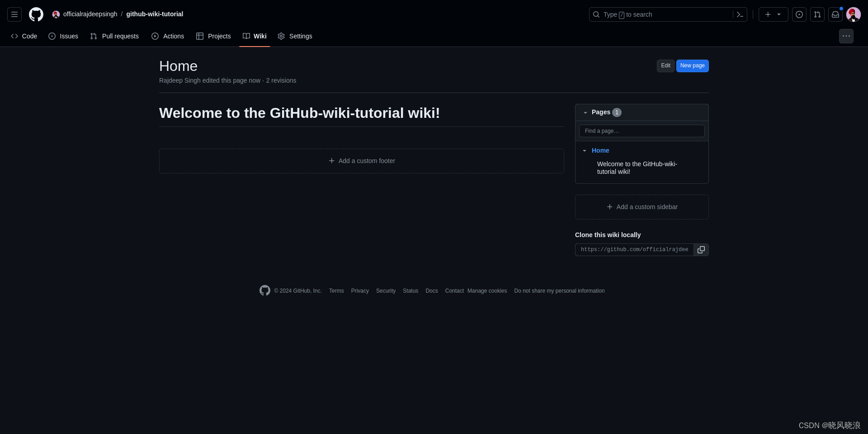Open the Privacy footer link
The image size is (868, 434).
click(x=360, y=291)
